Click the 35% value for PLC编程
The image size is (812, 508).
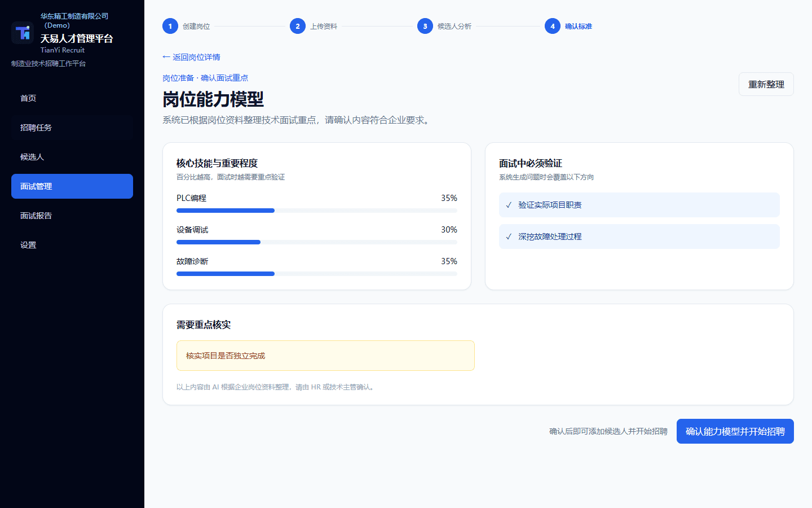pos(449,198)
